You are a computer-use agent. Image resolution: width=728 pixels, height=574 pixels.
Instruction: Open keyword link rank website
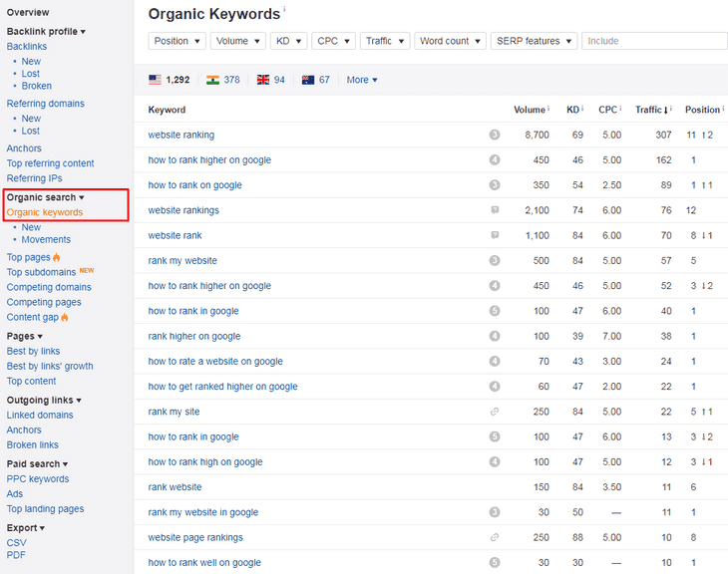[176, 486]
